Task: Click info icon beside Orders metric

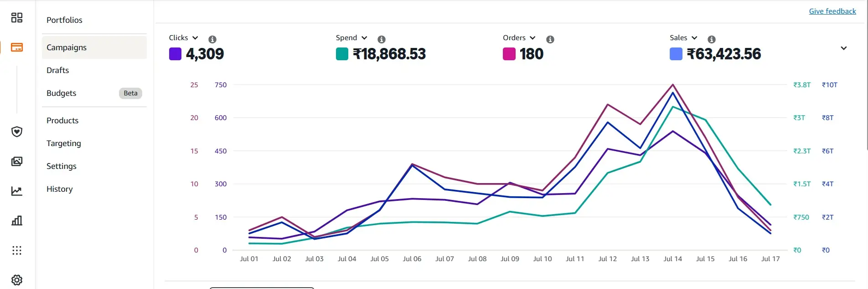Action: click(550, 39)
